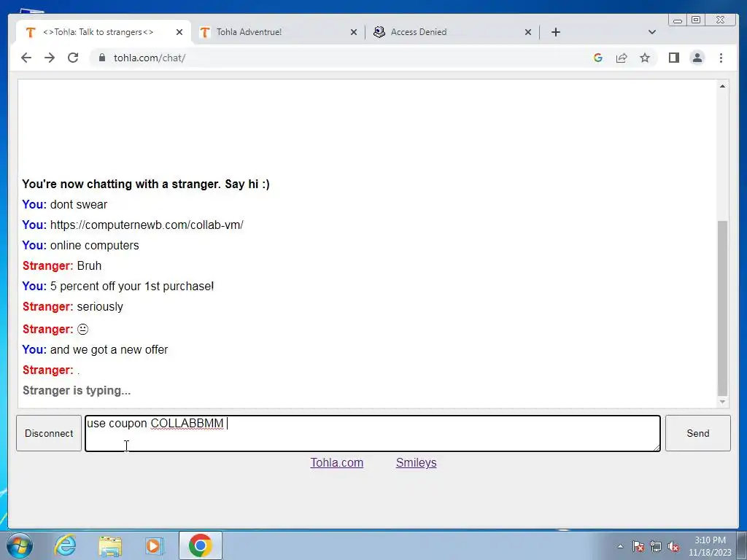The width and height of the screenshot is (747, 560).
Task: Reload the tohla.com chat page
Action: click(73, 58)
